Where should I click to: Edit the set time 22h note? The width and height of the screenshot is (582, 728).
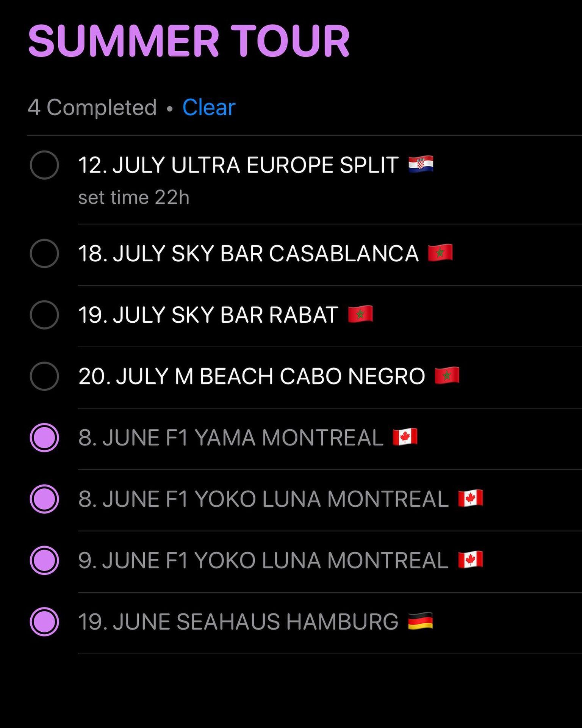click(133, 198)
